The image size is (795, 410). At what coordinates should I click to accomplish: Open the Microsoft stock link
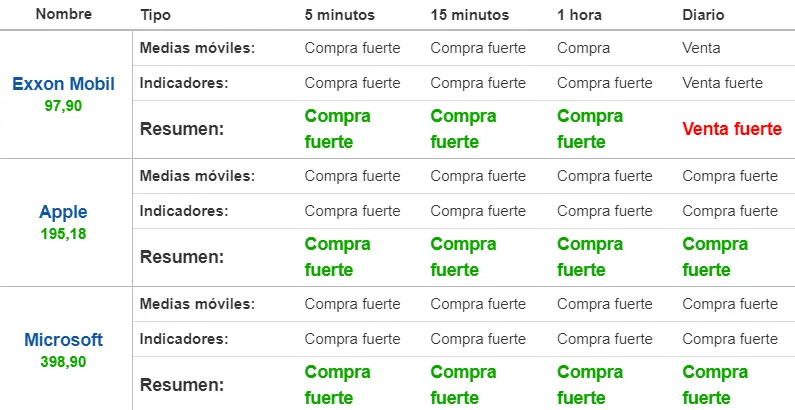[x=63, y=340]
